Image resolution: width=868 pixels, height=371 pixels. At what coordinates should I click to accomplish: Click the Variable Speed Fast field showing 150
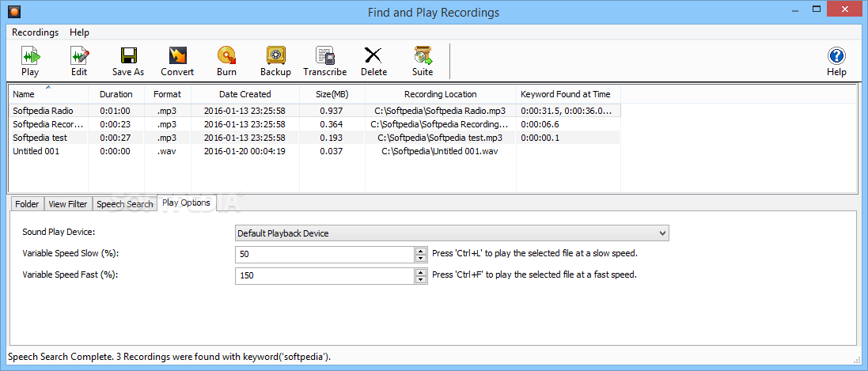325,276
